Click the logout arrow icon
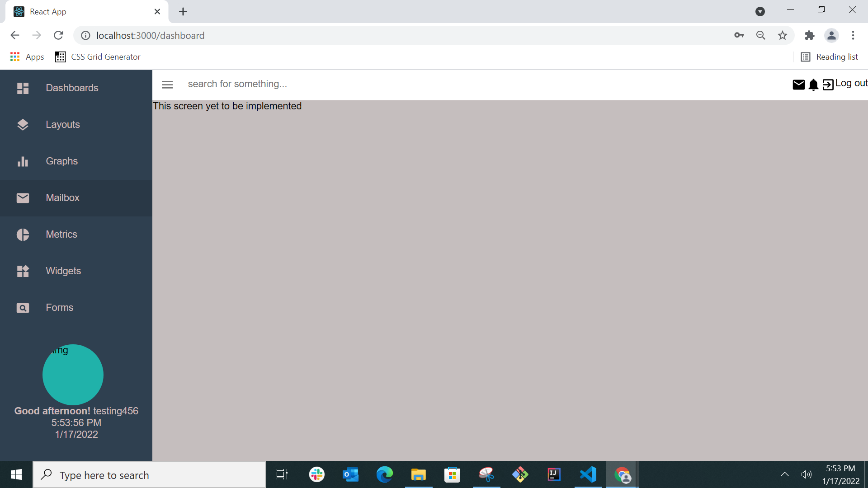The height and width of the screenshot is (488, 868). coord(828,84)
